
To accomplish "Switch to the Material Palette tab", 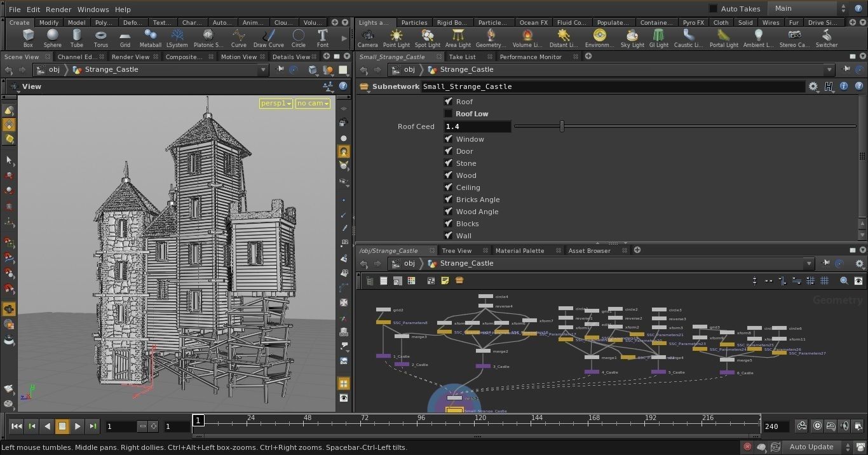I will click(x=520, y=250).
